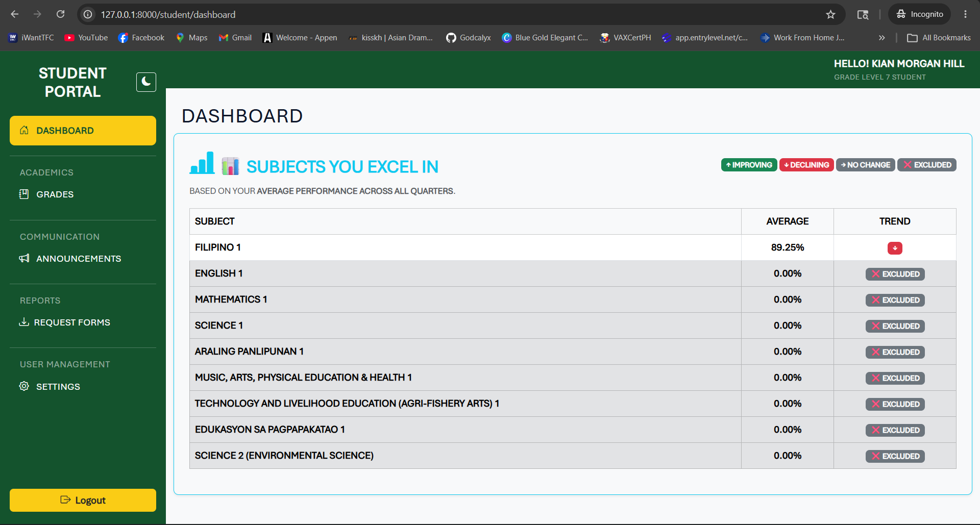Click the Settings gear icon
Image resolution: width=980 pixels, height=525 pixels.
pyautogui.click(x=24, y=386)
